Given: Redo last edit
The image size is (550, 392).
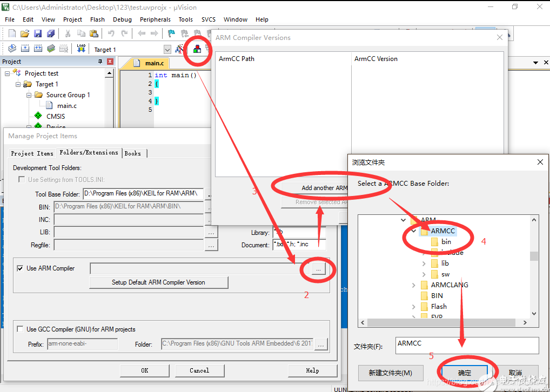Looking at the screenshot, I should click(x=124, y=33).
